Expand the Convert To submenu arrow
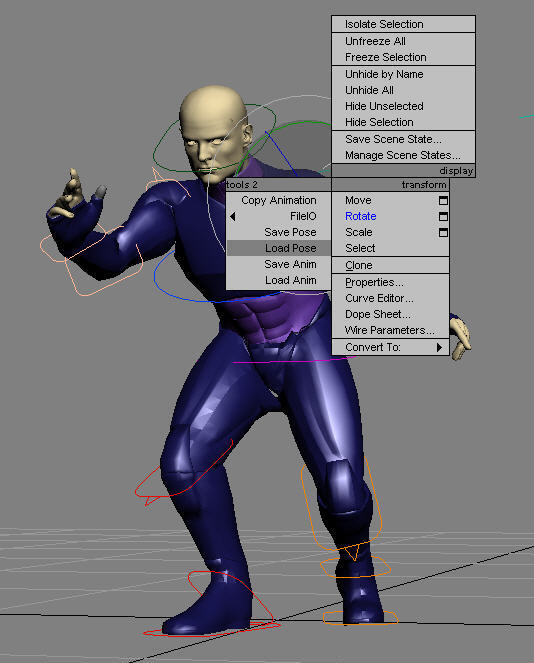 pos(439,347)
